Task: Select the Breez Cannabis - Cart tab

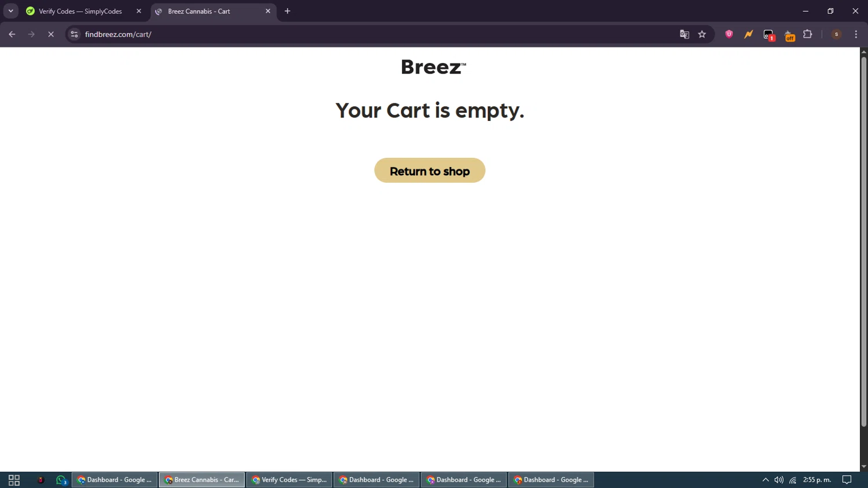Action: [x=199, y=11]
